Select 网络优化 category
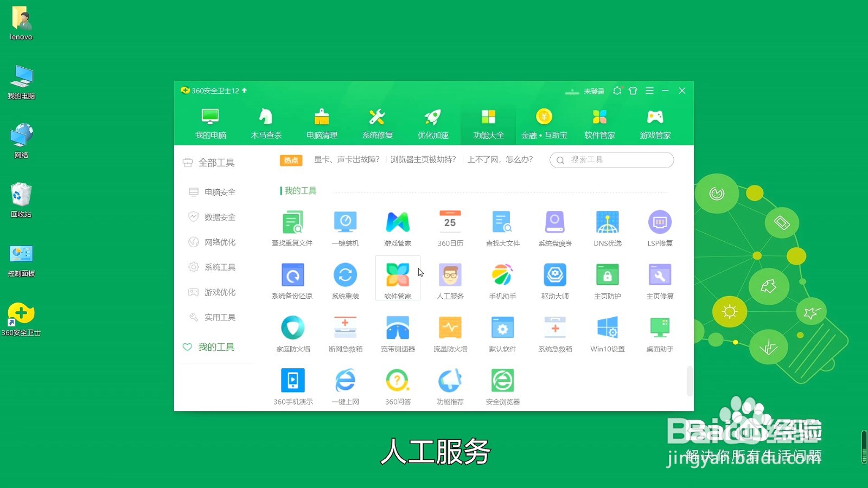 pyautogui.click(x=212, y=242)
